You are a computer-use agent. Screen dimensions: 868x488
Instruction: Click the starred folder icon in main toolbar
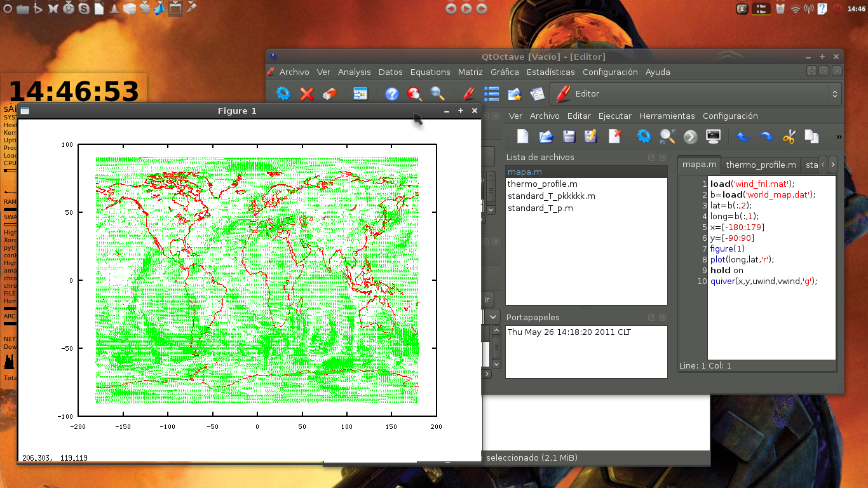pyautogui.click(x=514, y=94)
